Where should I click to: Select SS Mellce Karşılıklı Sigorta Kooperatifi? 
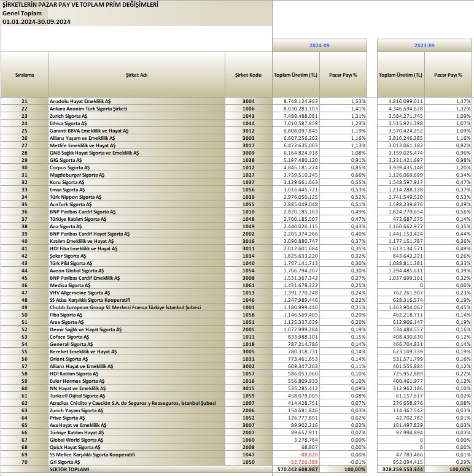click(x=136, y=455)
